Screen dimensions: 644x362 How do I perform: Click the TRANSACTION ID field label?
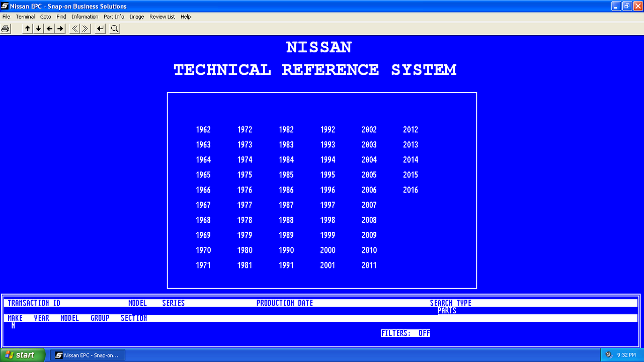(x=34, y=303)
